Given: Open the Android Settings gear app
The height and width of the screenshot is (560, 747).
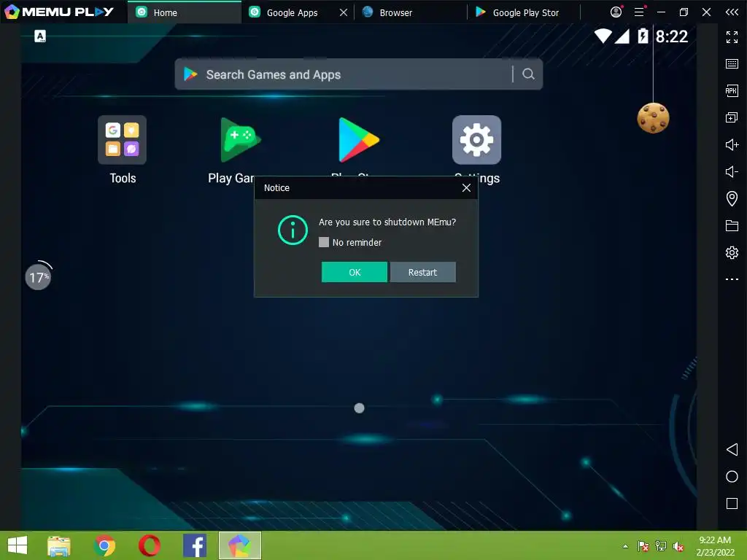Looking at the screenshot, I should [476, 139].
